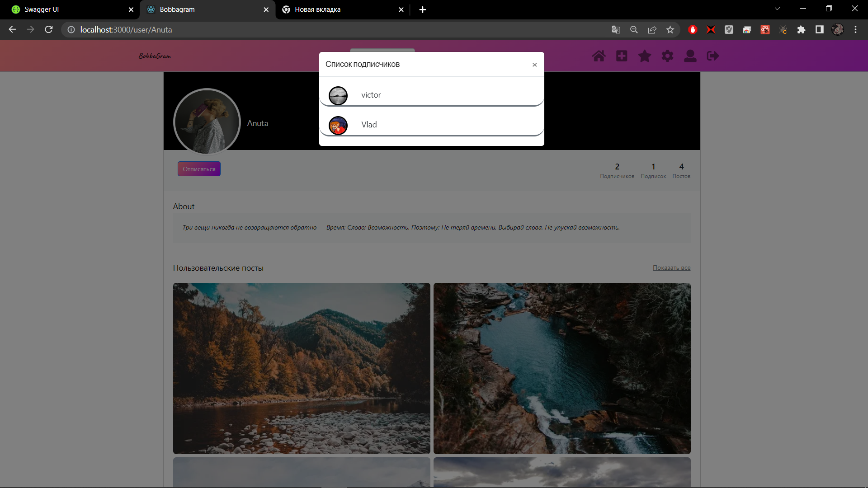Screen dimensions: 868x488
Task: Click the address bar URL field
Action: (x=316, y=29)
